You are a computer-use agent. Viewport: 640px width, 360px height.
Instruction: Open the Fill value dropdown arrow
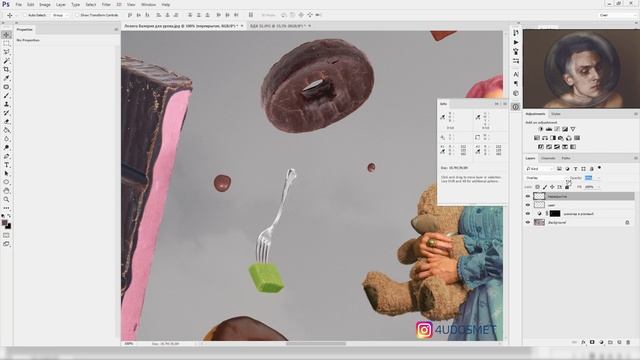pyautogui.click(x=599, y=187)
